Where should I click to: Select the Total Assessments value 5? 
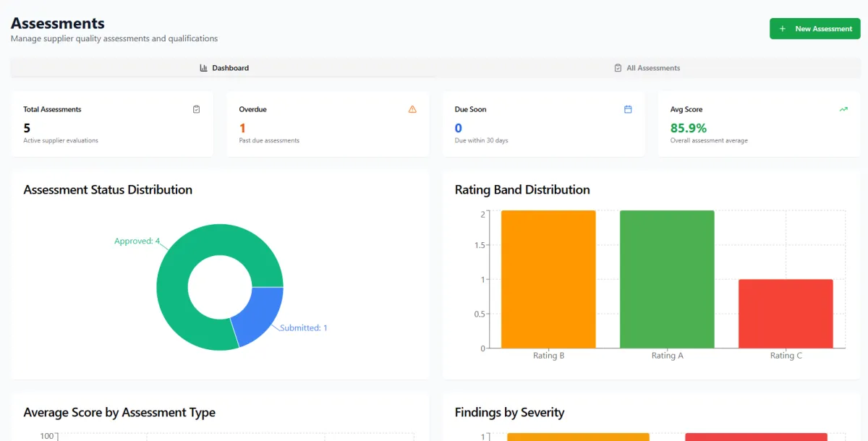coord(27,128)
